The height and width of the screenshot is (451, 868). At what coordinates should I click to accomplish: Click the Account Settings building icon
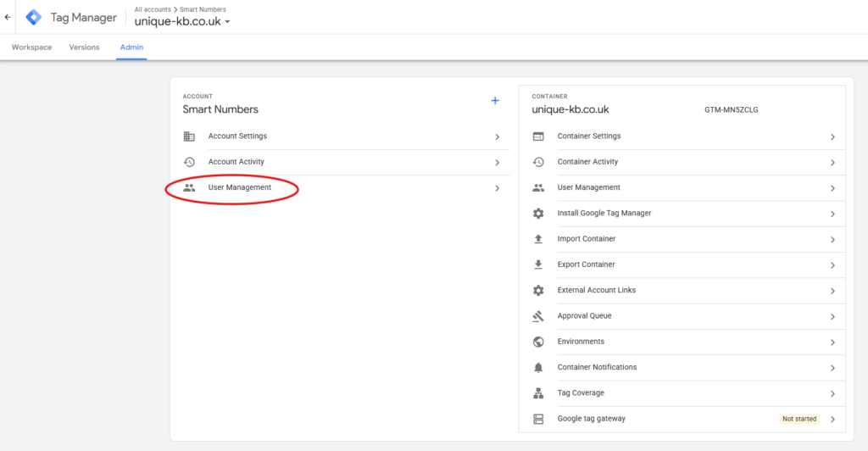[x=189, y=136]
